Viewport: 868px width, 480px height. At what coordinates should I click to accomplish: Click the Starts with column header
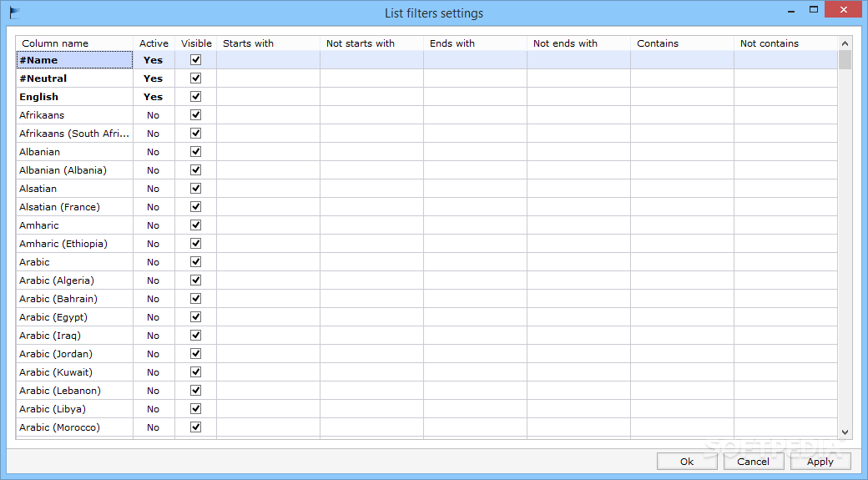coord(269,43)
